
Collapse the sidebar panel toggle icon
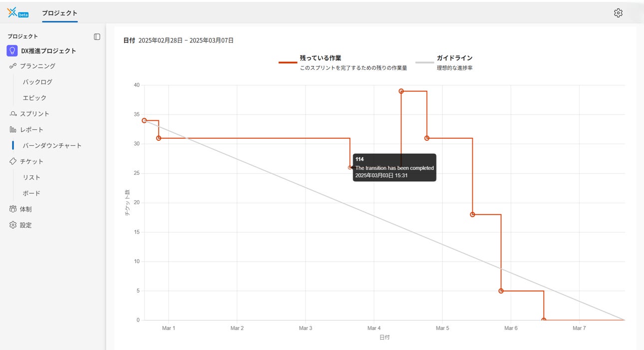point(97,36)
